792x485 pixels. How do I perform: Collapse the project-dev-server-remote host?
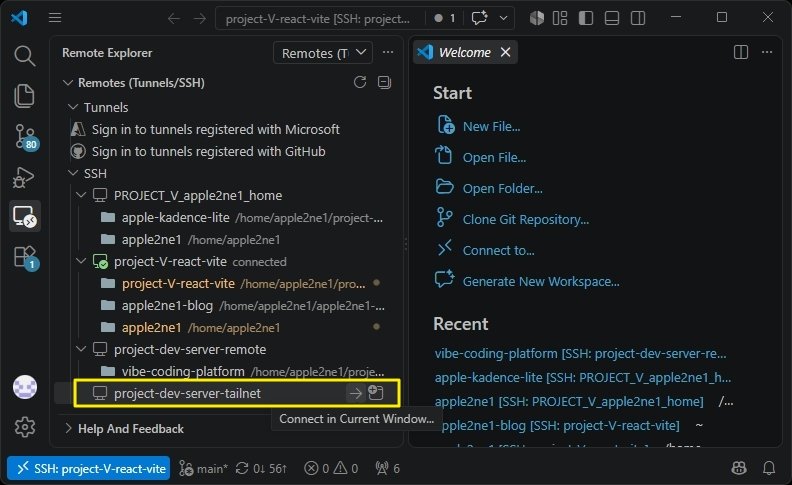[x=81, y=349]
